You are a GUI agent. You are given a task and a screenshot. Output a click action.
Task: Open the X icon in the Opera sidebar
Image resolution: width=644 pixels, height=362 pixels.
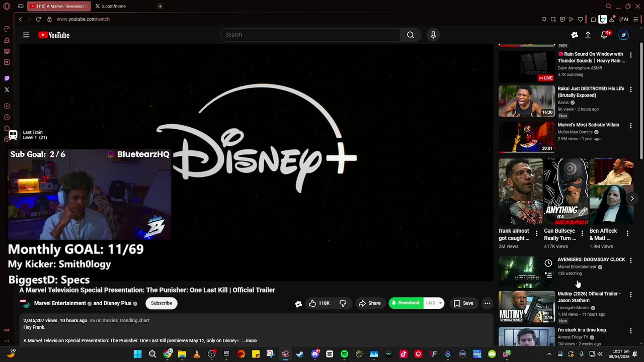pyautogui.click(x=7, y=90)
